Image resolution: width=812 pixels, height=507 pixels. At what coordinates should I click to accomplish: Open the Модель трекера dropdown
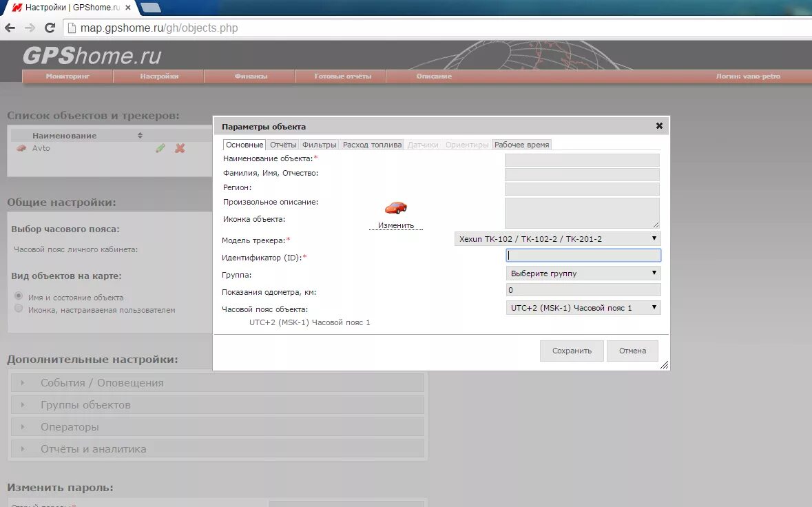[x=557, y=239]
